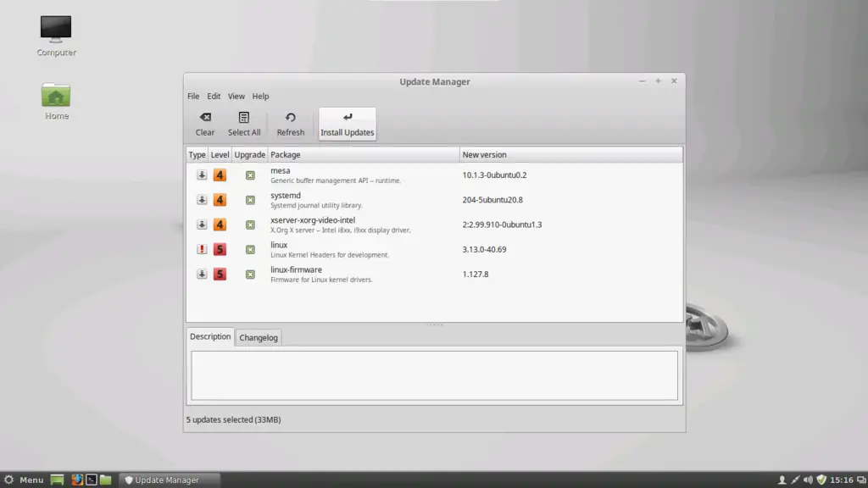Click inside the empty description text box
The image size is (868, 488).
435,375
